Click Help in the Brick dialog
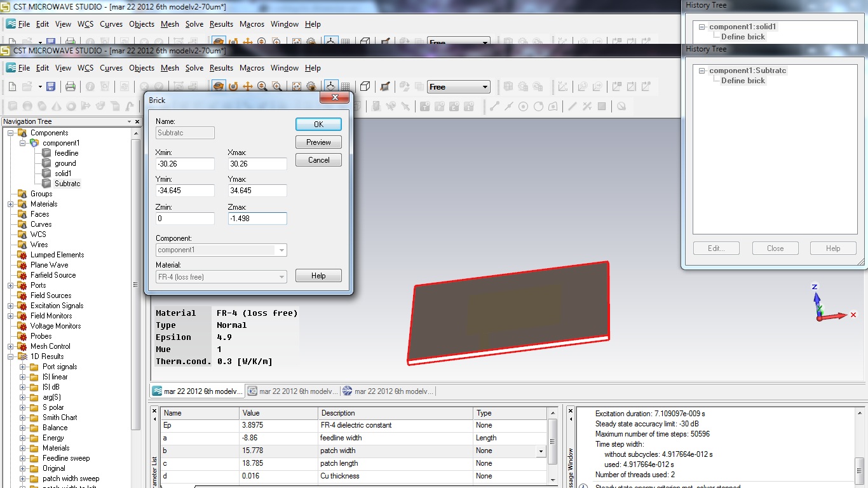 click(318, 276)
